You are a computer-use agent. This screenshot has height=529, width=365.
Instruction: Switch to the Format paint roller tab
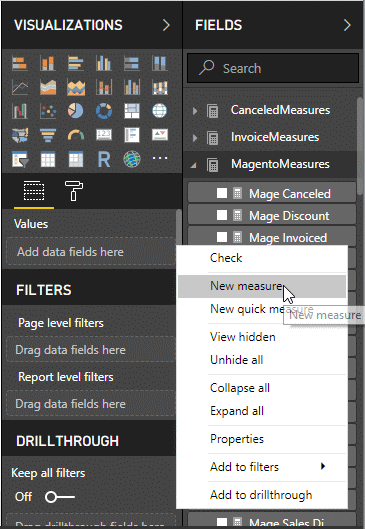click(74, 191)
